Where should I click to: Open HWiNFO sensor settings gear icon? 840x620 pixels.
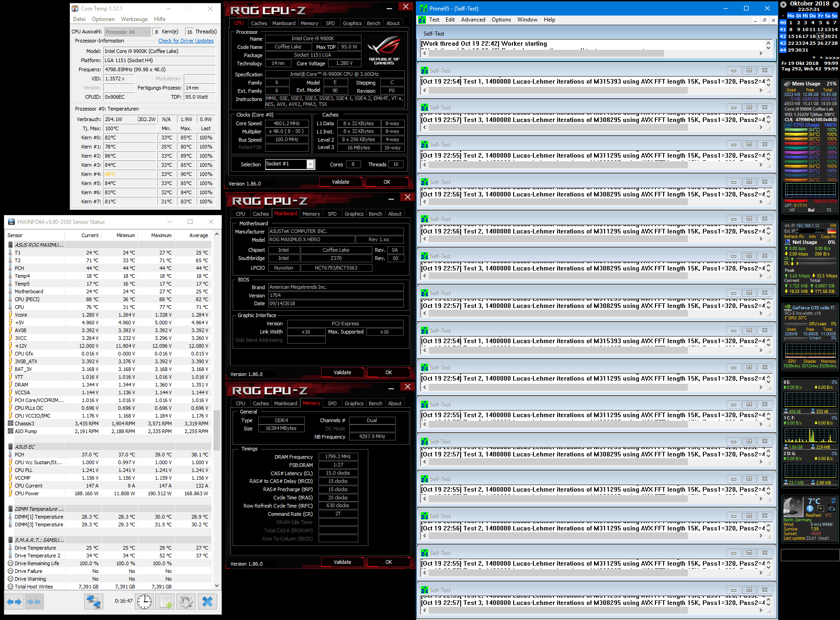pyautogui.click(x=186, y=602)
